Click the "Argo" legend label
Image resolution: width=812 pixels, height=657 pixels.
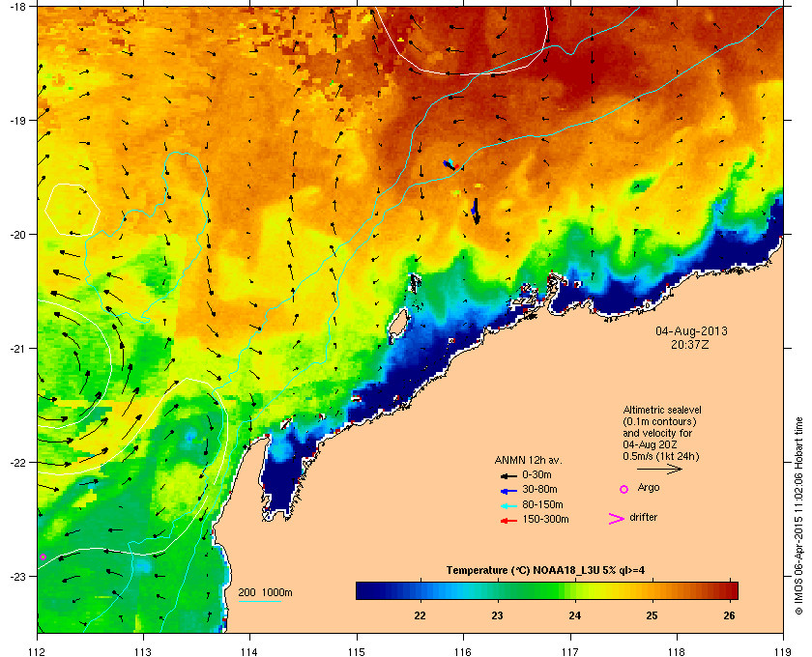pyautogui.click(x=649, y=488)
